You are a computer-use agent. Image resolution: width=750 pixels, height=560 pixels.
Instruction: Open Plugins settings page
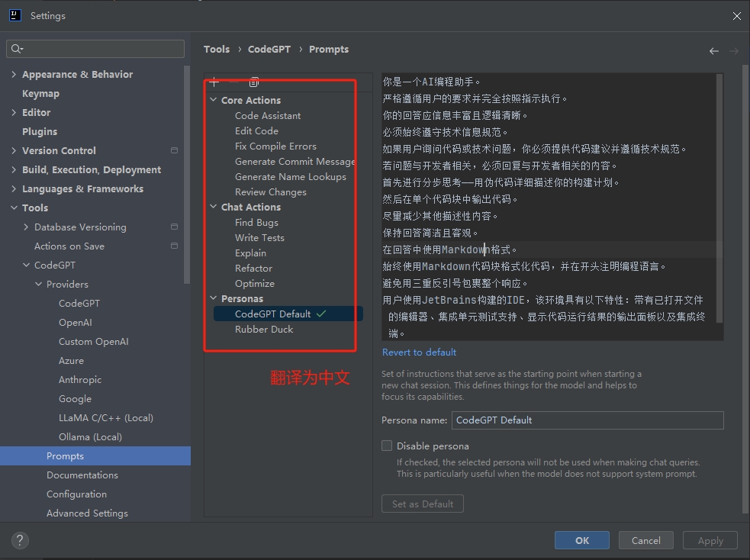point(40,131)
